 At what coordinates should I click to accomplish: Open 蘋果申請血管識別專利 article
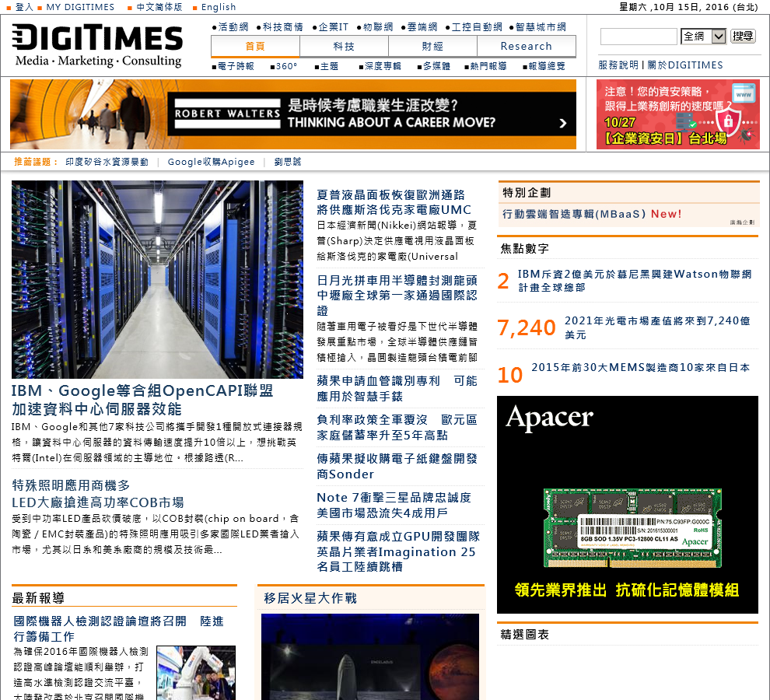tap(397, 389)
